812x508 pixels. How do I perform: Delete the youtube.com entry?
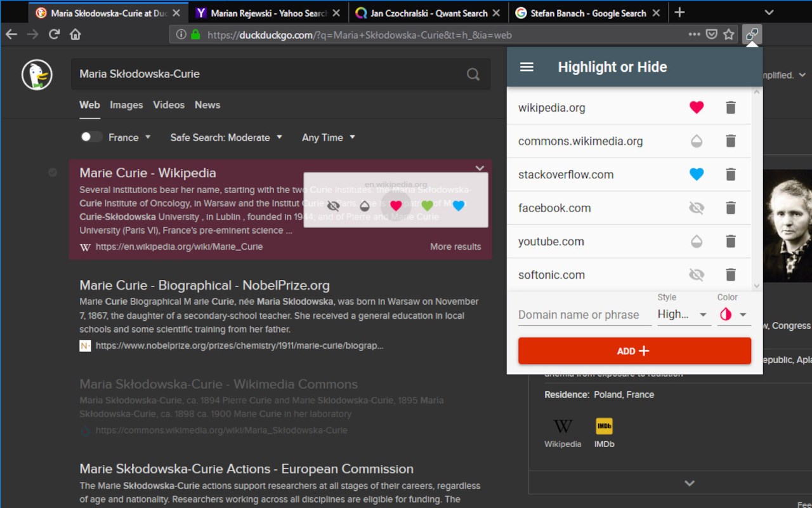(731, 241)
